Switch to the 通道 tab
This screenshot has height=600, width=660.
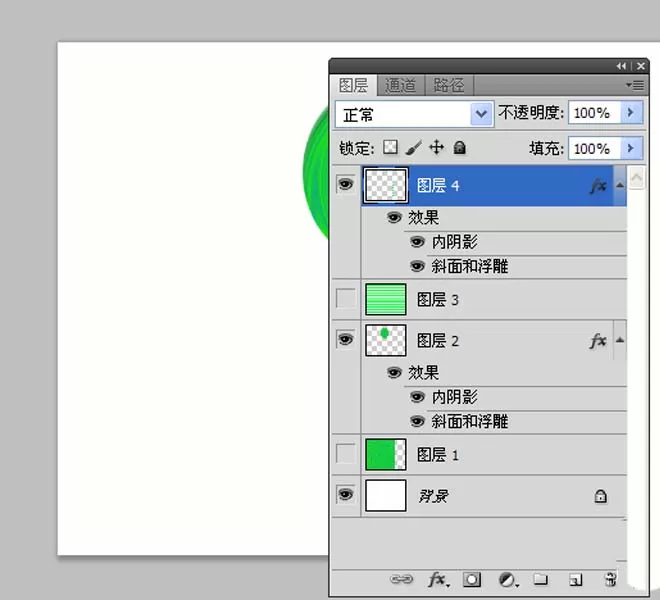400,86
